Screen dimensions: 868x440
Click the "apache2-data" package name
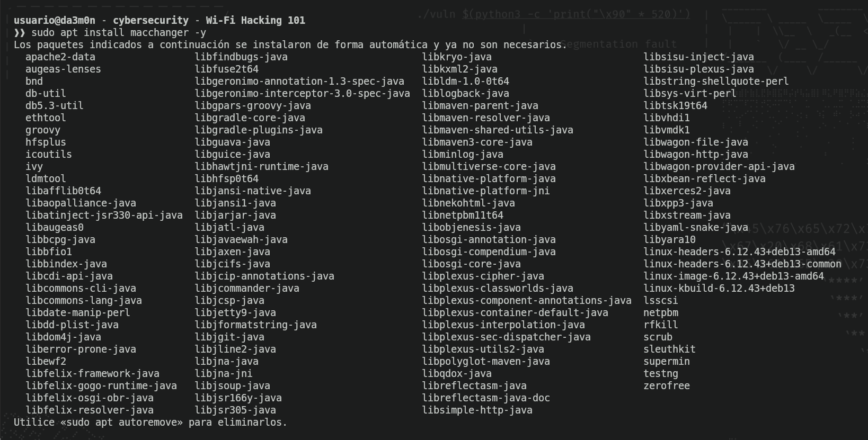pos(60,57)
